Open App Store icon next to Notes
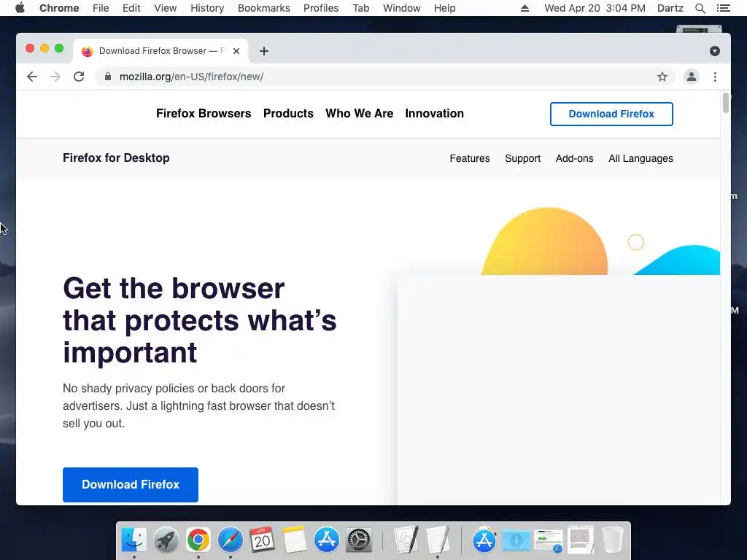The width and height of the screenshot is (747, 560). point(326,540)
